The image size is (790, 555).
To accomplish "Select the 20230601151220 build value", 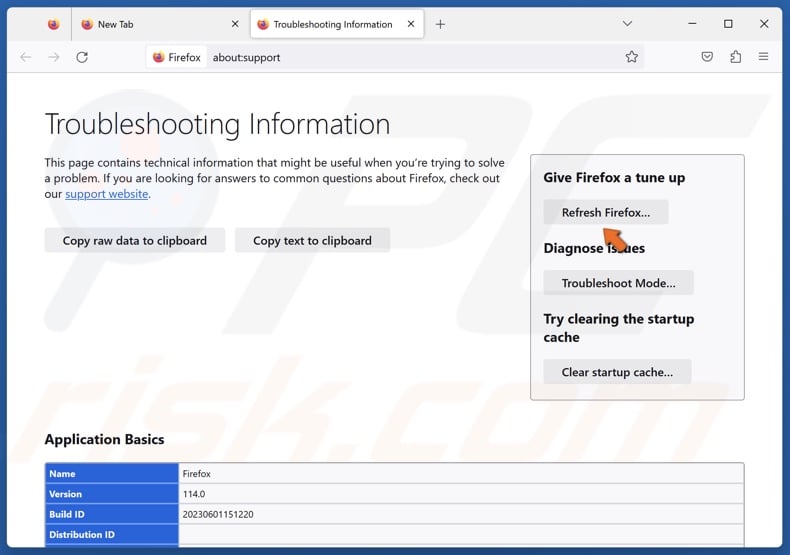I will (x=218, y=514).
